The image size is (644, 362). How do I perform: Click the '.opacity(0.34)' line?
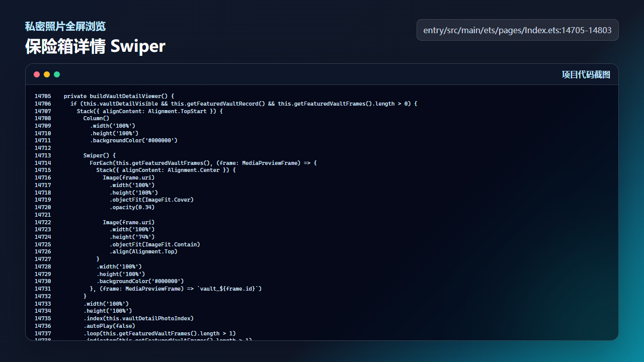pos(132,207)
